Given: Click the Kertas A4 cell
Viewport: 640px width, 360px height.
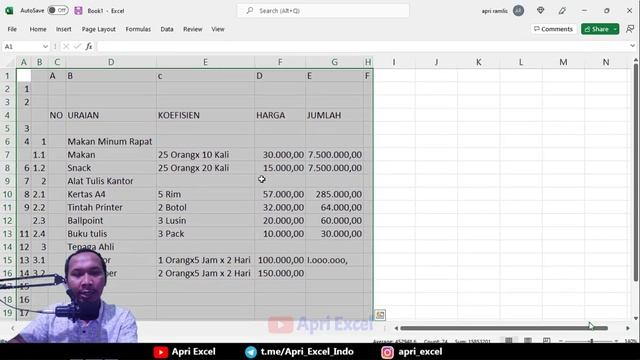Looking at the screenshot, I should click(x=111, y=194).
